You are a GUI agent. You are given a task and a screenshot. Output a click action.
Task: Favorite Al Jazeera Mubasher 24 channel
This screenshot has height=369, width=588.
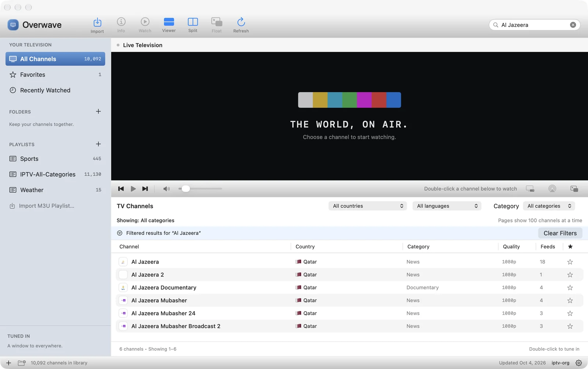click(570, 313)
